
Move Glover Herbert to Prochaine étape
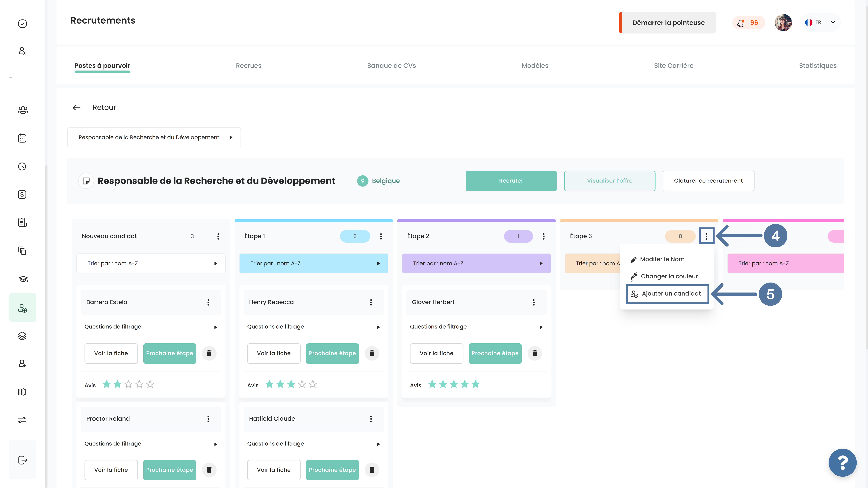pyautogui.click(x=495, y=353)
